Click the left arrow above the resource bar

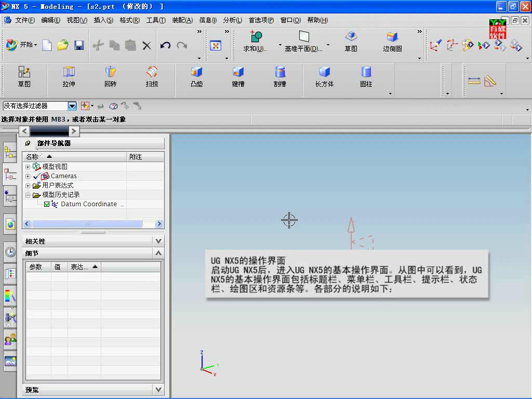(24, 131)
